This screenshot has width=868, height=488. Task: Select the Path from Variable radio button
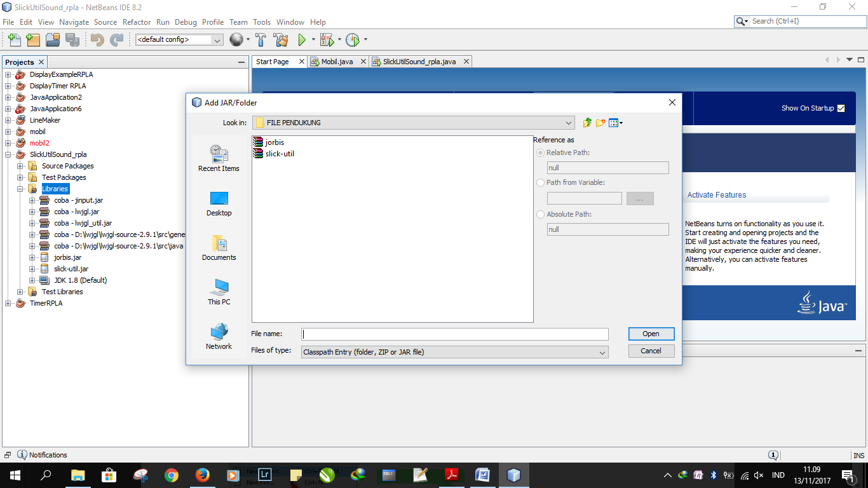coord(540,182)
